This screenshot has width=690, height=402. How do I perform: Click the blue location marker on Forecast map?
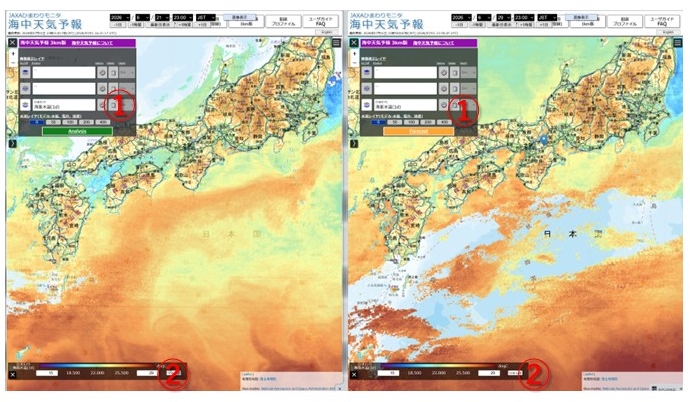(544, 140)
